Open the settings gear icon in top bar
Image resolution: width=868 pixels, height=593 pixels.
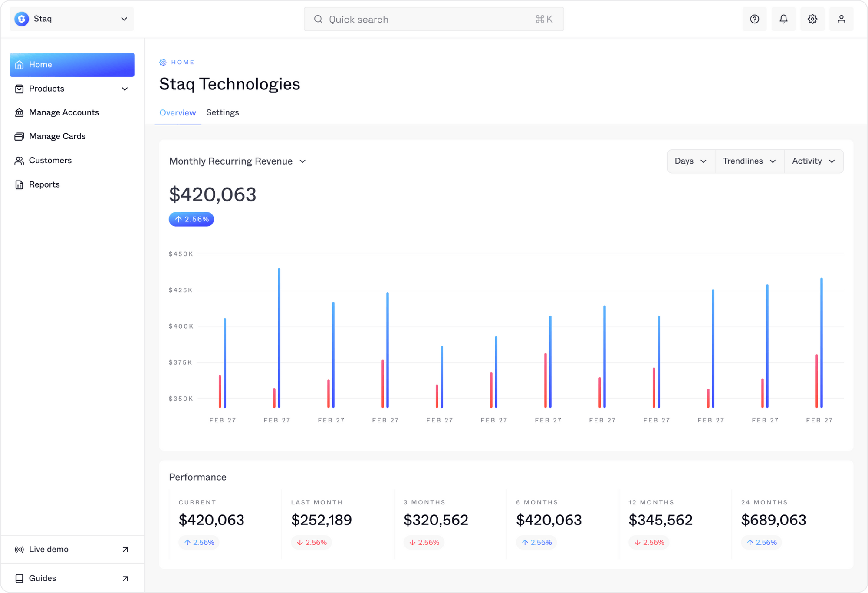(x=812, y=19)
